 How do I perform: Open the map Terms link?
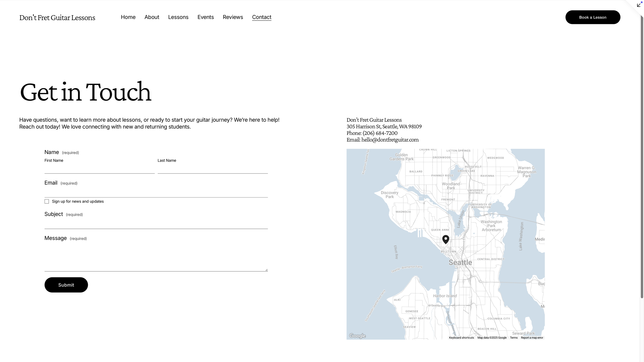point(513,338)
